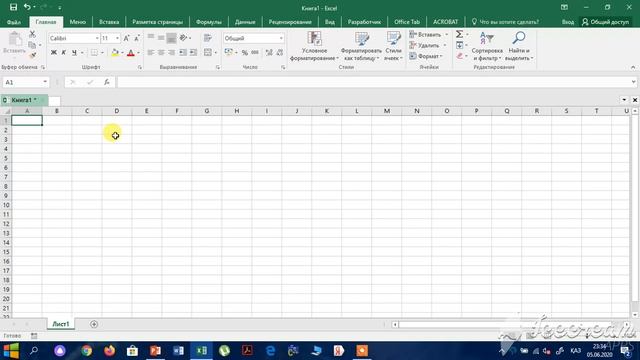This screenshot has height=360, width=640.
Task: Click the Cut scissors icon
Action: (x=32, y=35)
